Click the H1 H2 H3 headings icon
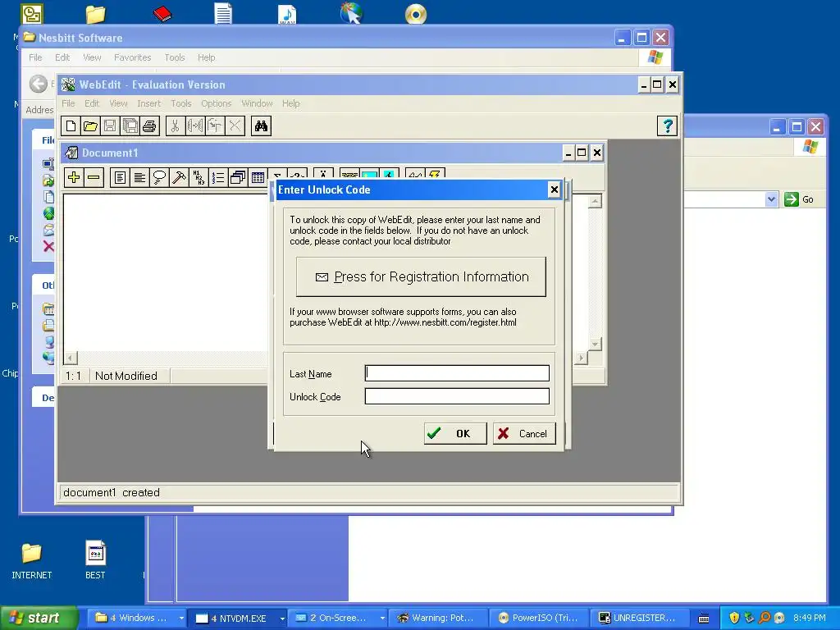 pyautogui.click(x=199, y=177)
